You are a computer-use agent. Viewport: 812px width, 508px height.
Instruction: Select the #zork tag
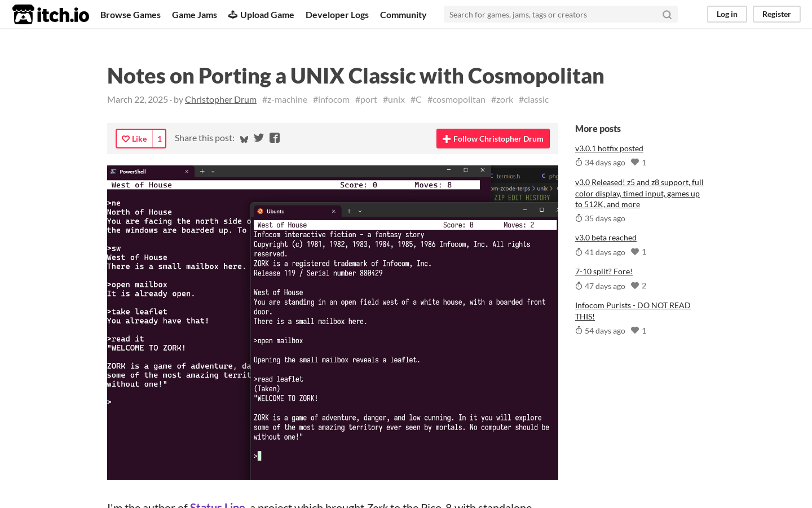pyautogui.click(x=502, y=99)
